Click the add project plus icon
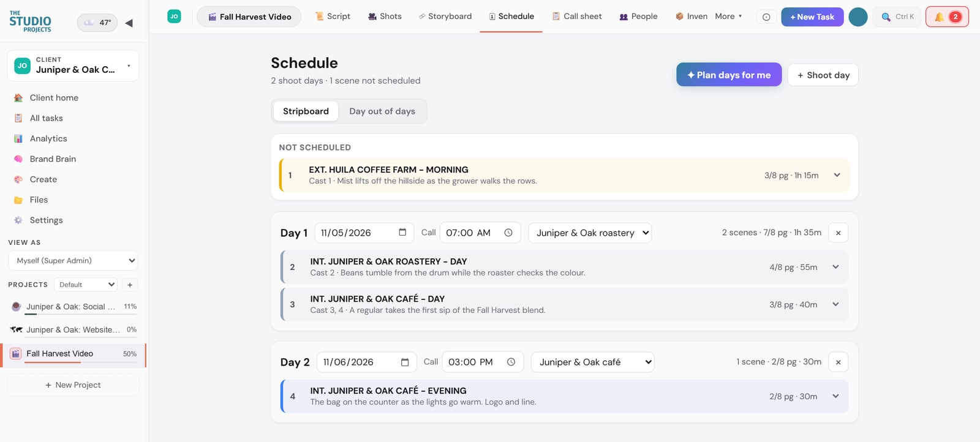Viewport: 980px width, 442px height. click(130, 285)
